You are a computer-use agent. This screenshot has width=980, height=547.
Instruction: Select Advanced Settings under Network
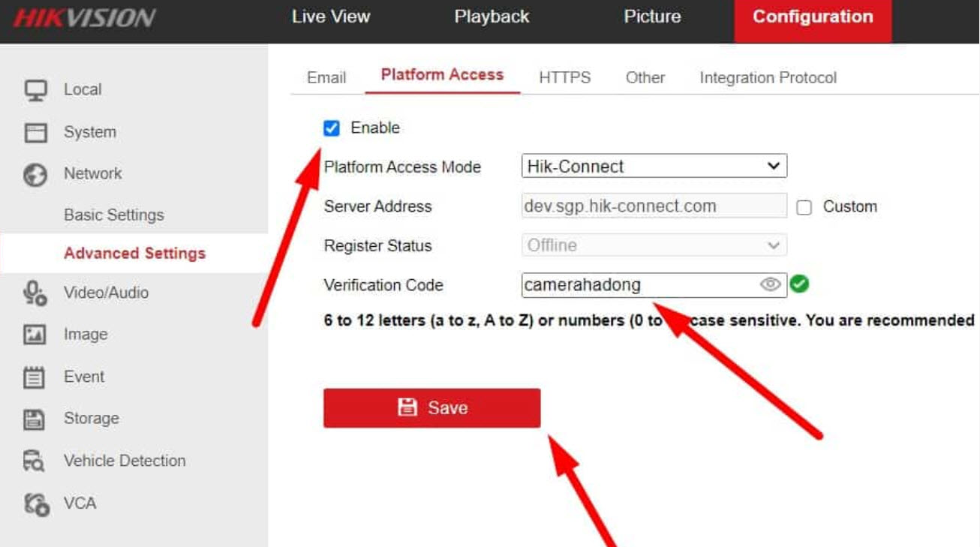134,254
